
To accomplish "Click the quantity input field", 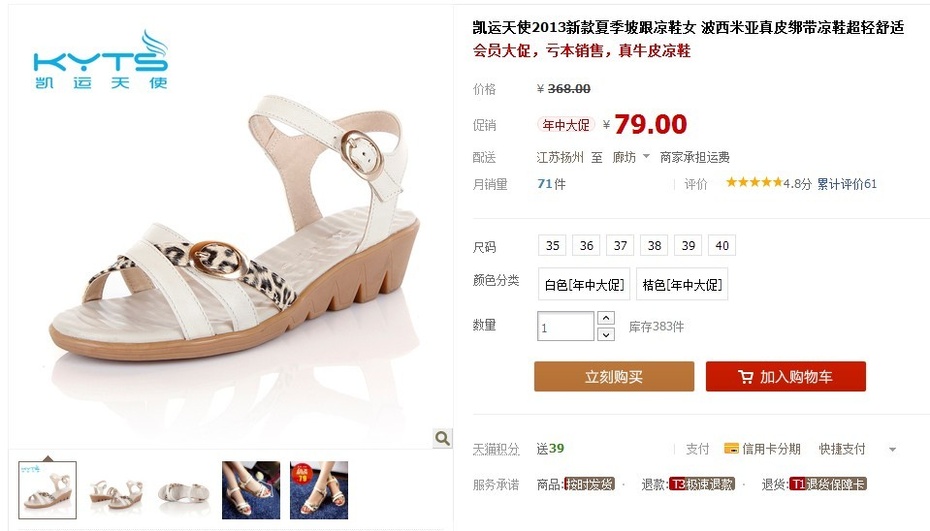I will [565, 326].
